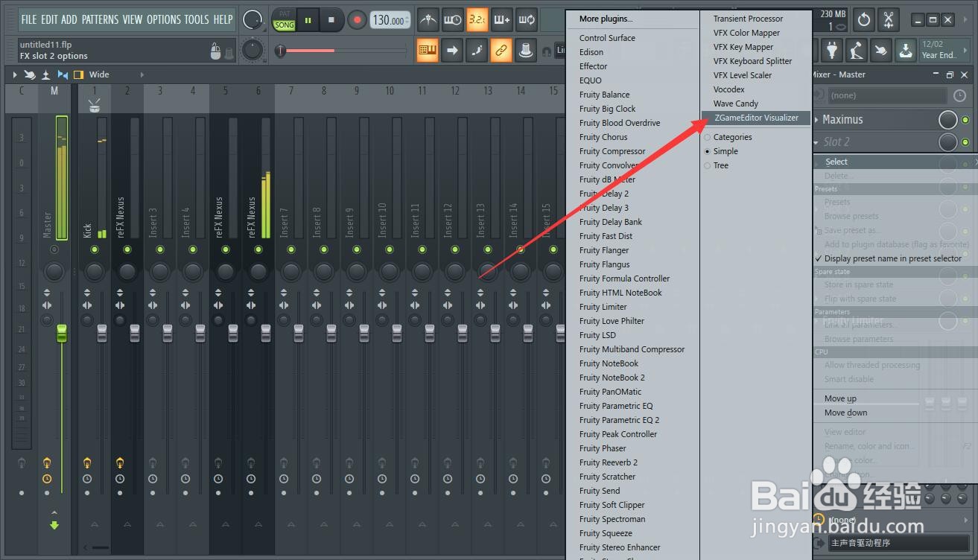Viewport: 978px width, 560px height.
Task: Open the mixer input (none) selector
Action: coord(889,95)
